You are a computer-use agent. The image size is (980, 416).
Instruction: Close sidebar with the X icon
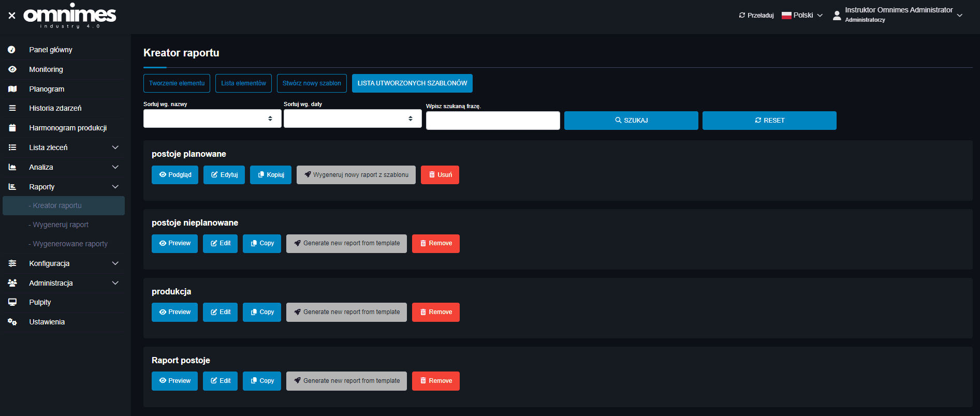coord(12,16)
